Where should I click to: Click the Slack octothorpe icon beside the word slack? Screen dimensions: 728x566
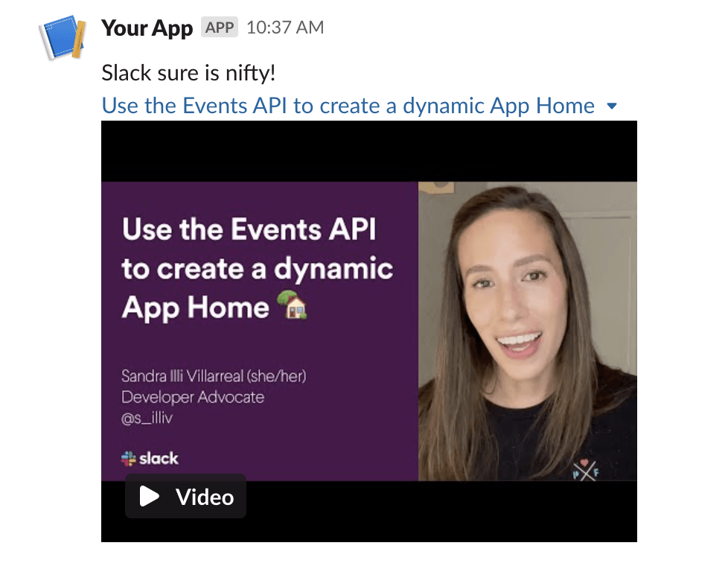[128, 458]
